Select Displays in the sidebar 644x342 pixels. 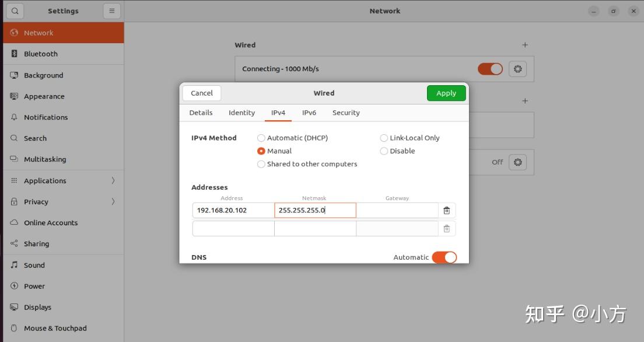coord(37,306)
